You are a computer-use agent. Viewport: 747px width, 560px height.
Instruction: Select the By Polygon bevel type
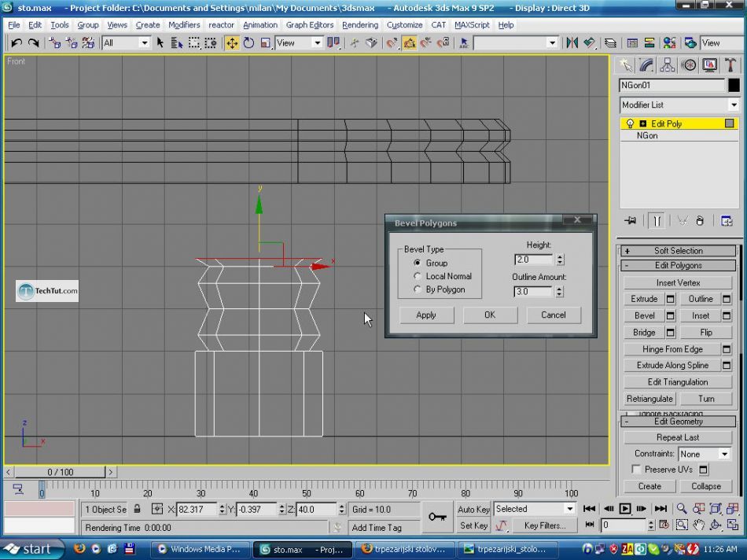[418, 289]
